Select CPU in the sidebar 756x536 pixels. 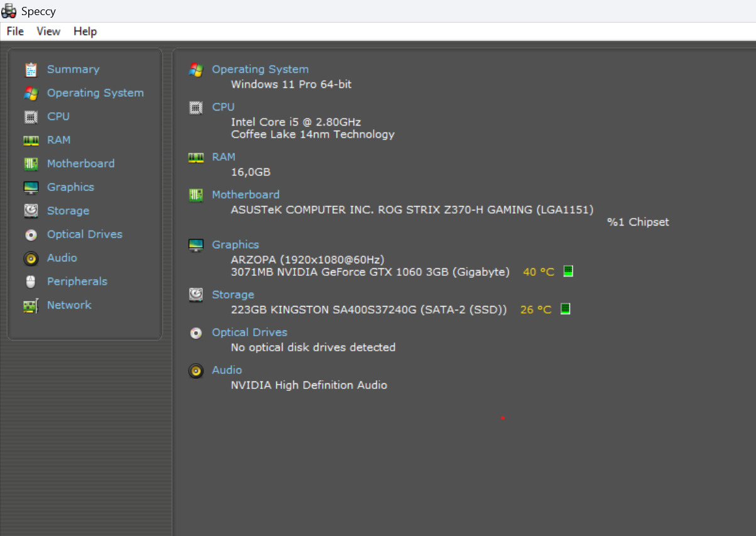tap(58, 117)
